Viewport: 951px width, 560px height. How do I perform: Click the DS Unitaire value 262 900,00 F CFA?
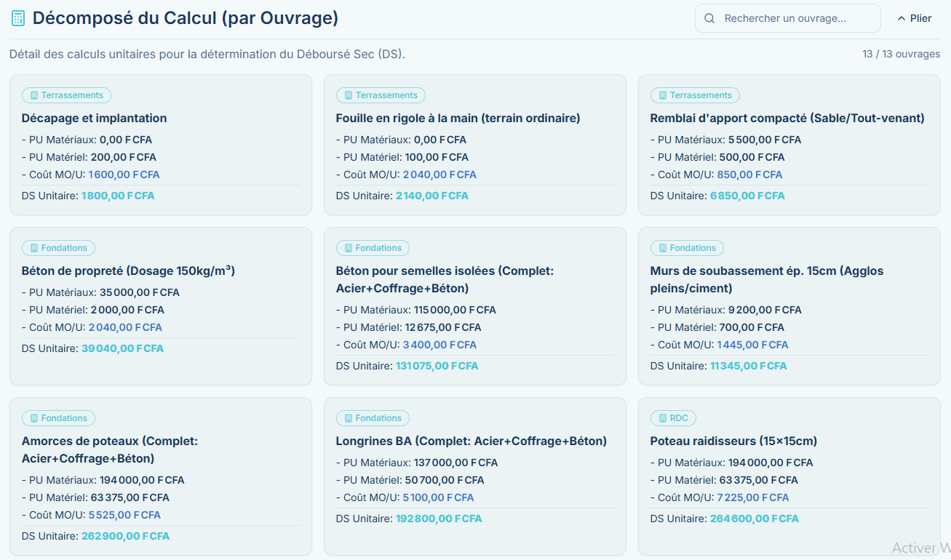click(x=125, y=536)
